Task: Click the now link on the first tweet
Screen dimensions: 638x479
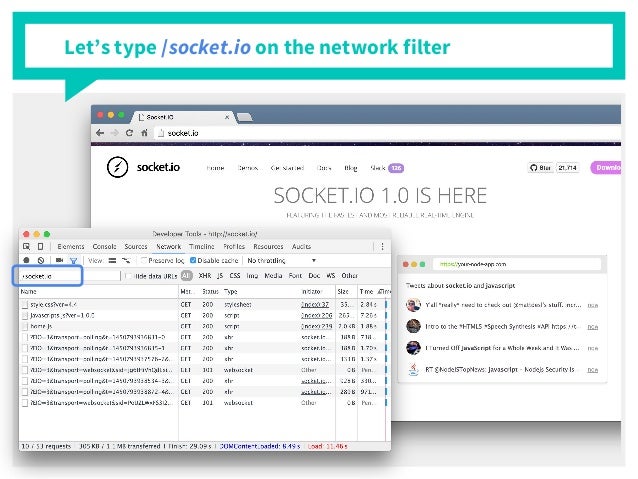Action: (x=593, y=305)
